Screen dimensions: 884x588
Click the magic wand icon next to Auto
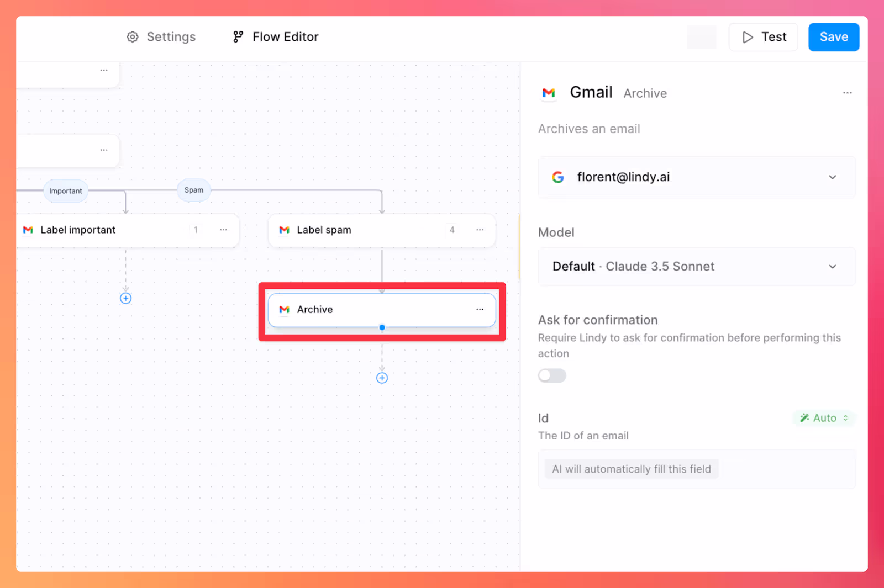pyautogui.click(x=804, y=418)
